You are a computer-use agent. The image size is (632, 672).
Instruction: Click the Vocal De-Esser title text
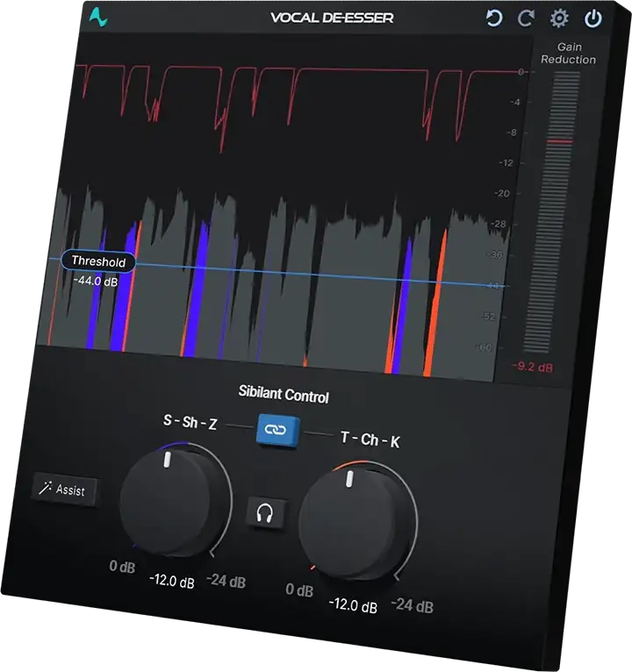(332, 18)
